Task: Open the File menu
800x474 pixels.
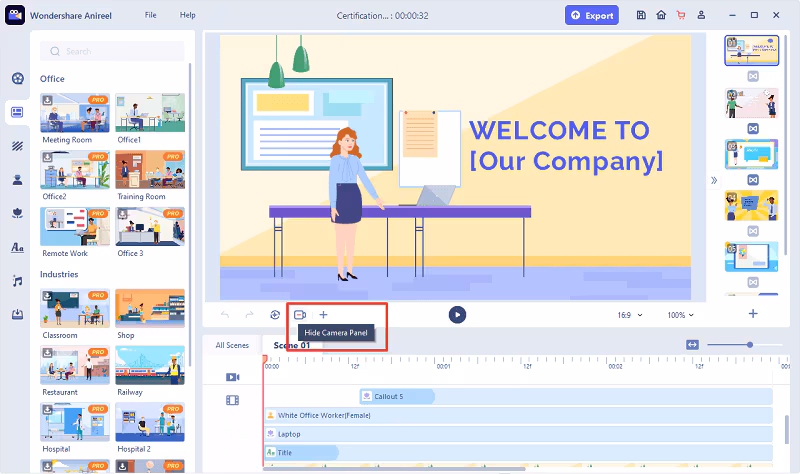Action: click(151, 15)
